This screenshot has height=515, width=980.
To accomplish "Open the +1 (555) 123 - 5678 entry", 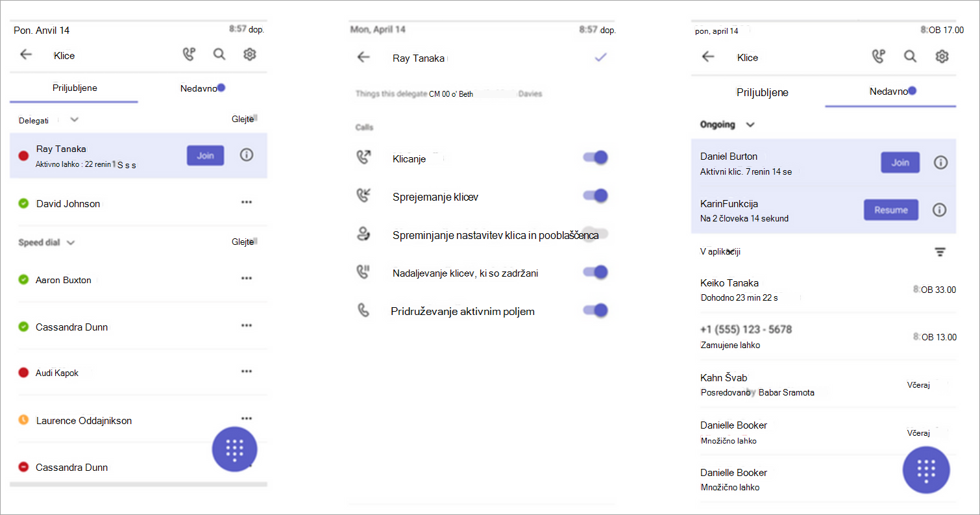I will pyautogui.click(x=824, y=336).
